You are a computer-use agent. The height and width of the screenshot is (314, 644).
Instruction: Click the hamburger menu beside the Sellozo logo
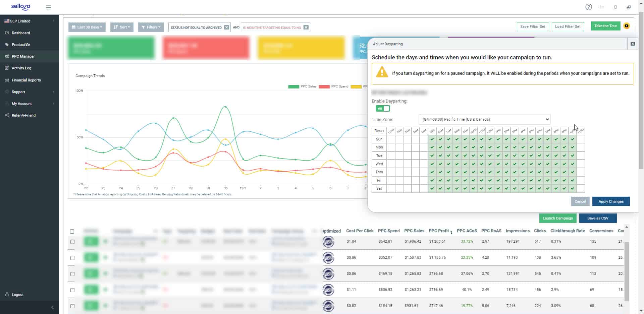pos(48,7)
